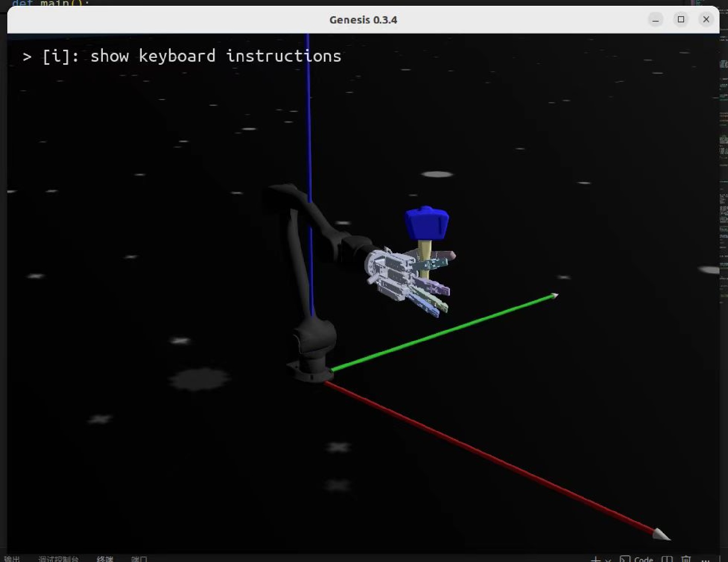The width and height of the screenshot is (728, 562).
Task: Minimize the Genesis viewer window
Action: 656,19
